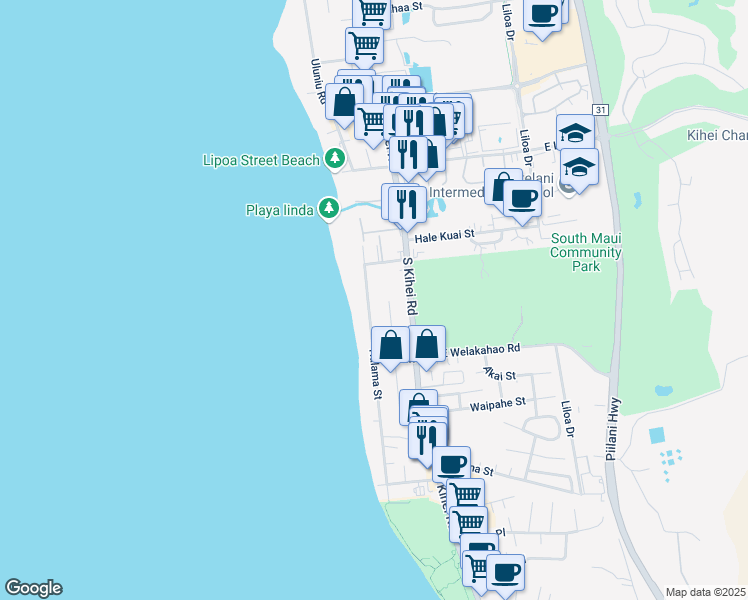Screen dimensions: 748x600
Task: Open the lower graduation cap marker by the school
Action: tap(579, 168)
